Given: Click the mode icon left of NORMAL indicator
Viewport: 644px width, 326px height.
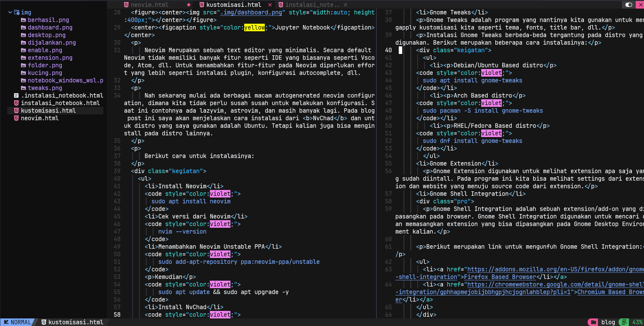Looking at the screenshot, I should click(x=5, y=322).
